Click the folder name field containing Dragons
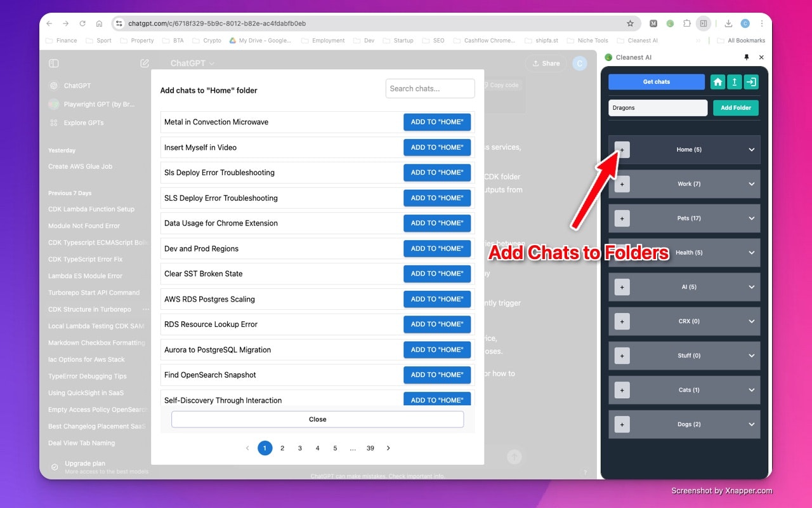 [x=658, y=108]
